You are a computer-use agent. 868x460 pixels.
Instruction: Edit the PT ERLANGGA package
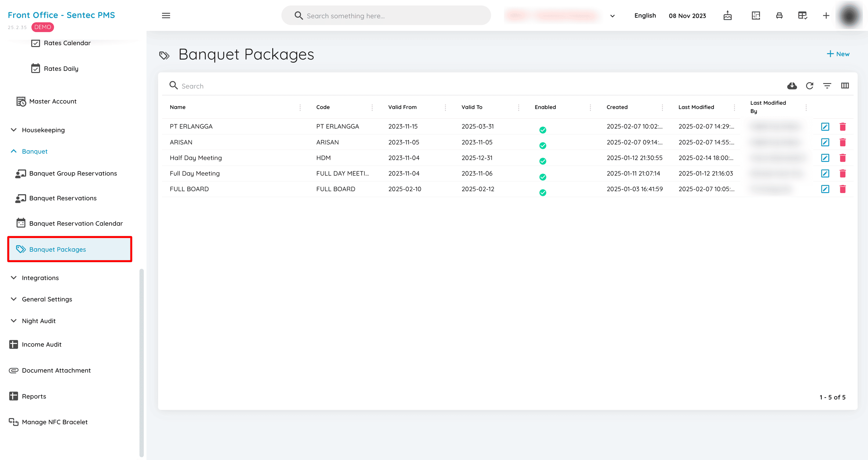(x=825, y=126)
